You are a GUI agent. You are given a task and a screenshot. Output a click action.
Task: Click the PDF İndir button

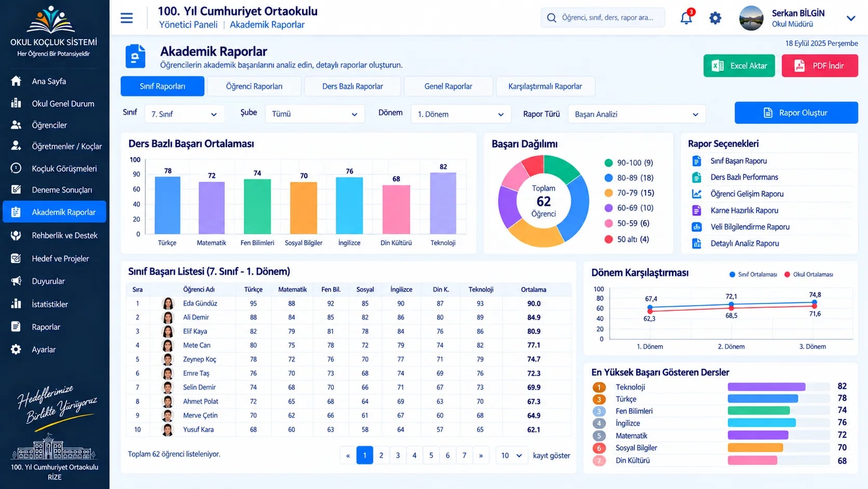[x=820, y=65]
